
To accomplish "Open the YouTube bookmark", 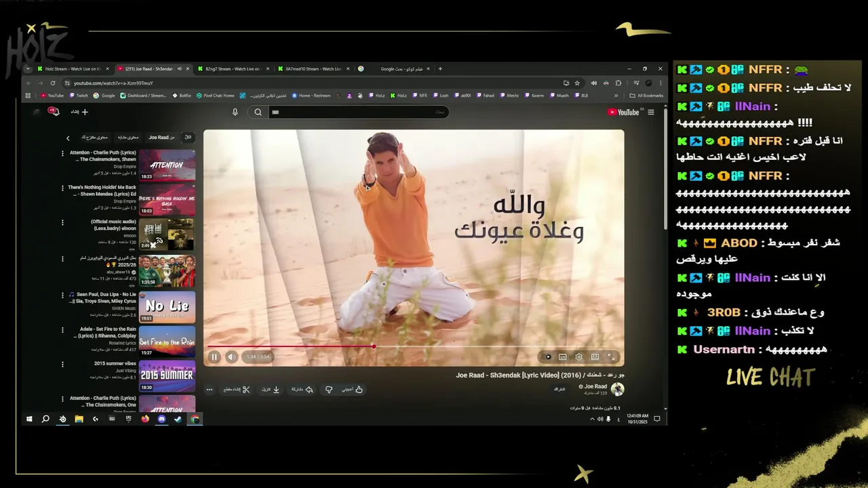I will (x=52, y=96).
